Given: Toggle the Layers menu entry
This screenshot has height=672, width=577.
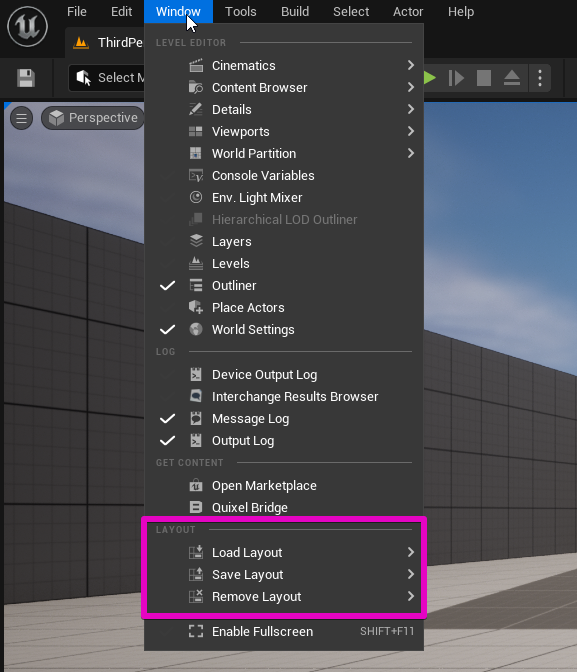Looking at the screenshot, I should click(284, 241).
